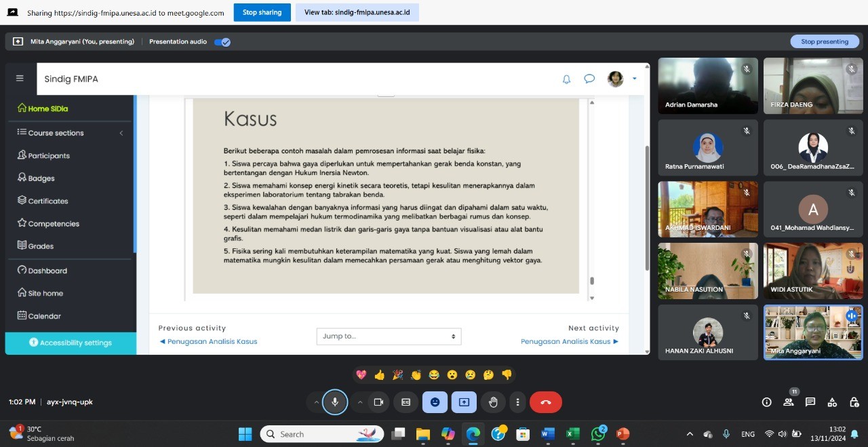The image size is (868, 447).
Task: Open the Jump to... dropdown
Action: pos(389,336)
